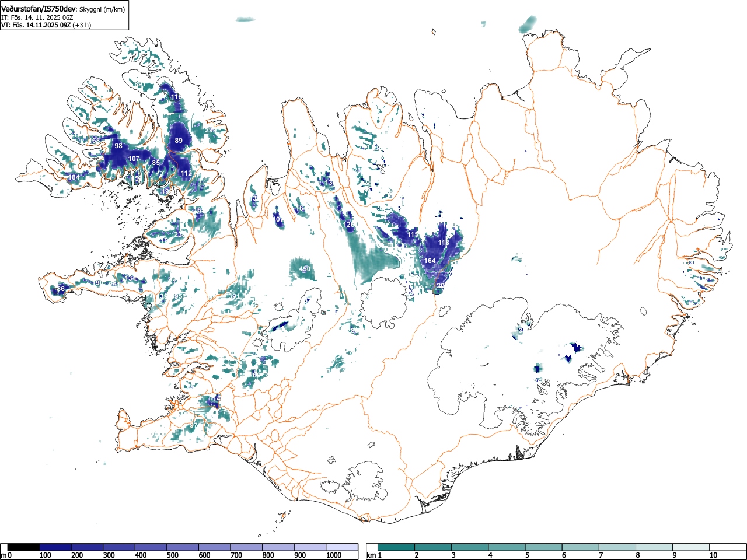Image resolution: width=747 pixels, height=560 pixels.
Task: Click the 'Skyggni (m/km)' parameter label
Action: 102,10
